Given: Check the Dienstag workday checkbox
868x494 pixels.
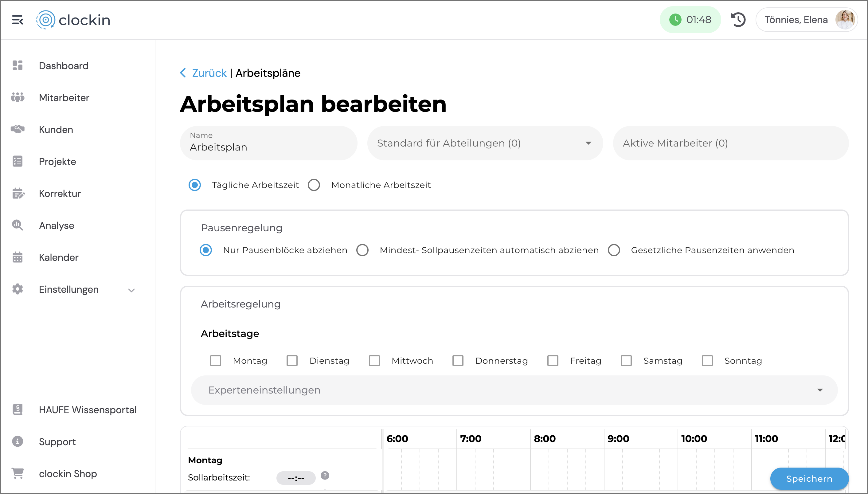Looking at the screenshot, I should [x=292, y=360].
